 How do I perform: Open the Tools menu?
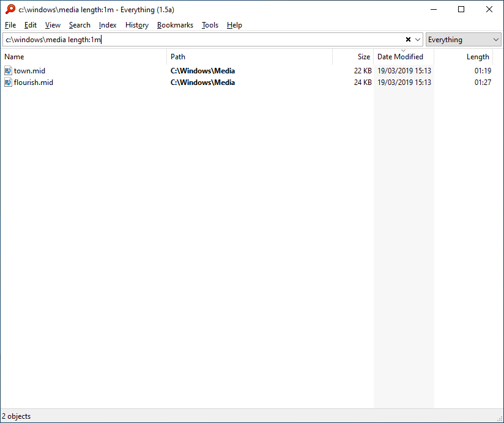tap(210, 25)
